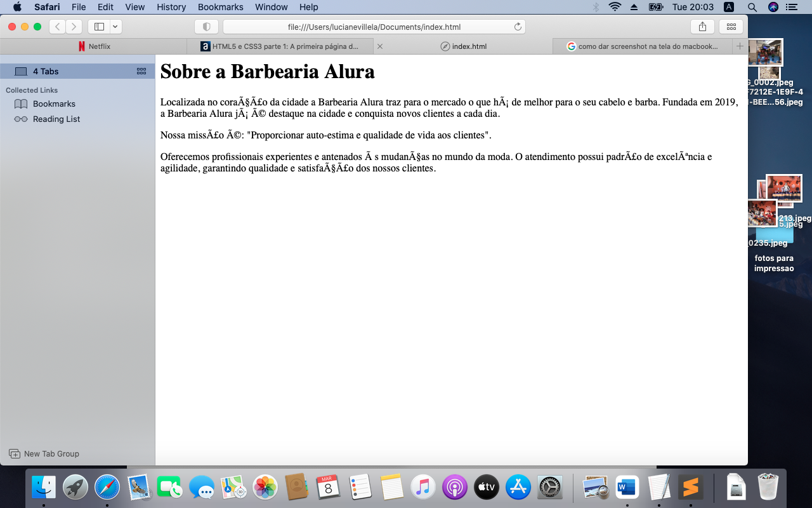
Task: Open Podcasts from the Dock
Action: pyautogui.click(x=455, y=488)
